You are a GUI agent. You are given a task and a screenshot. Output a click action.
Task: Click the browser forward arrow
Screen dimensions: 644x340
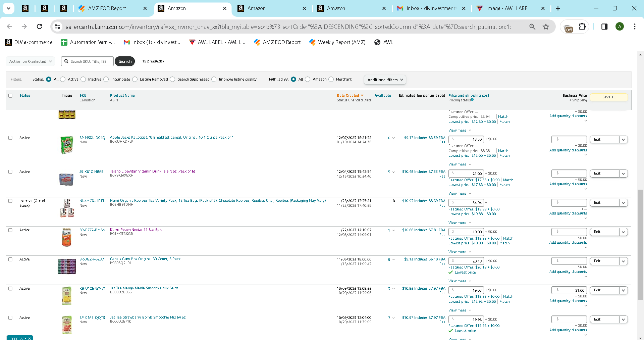[x=24, y=27]
